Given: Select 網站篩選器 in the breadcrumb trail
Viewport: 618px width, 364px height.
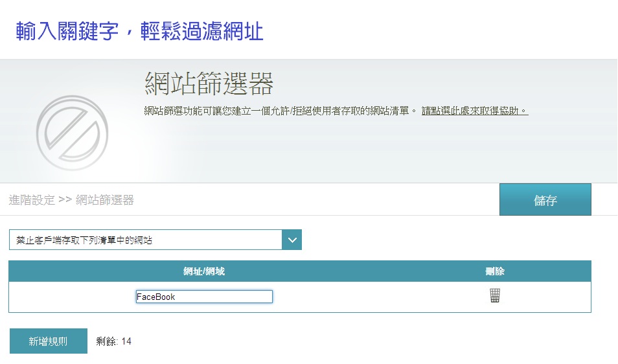Looking at the screenshot, I should click(105, 200).
